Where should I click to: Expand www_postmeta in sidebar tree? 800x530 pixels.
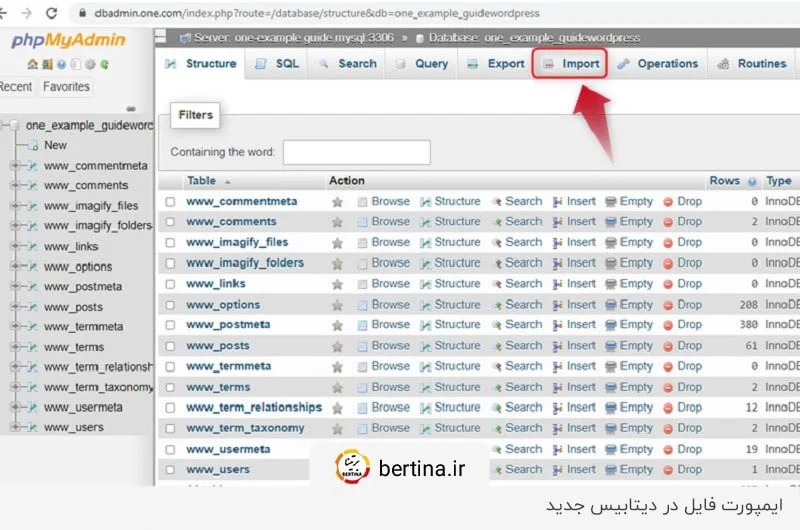(15, 286)
